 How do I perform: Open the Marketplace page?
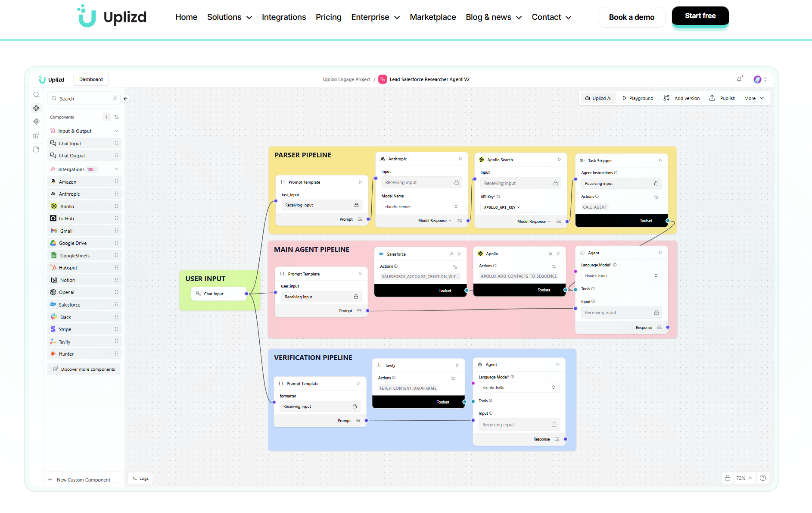(432, 17)
